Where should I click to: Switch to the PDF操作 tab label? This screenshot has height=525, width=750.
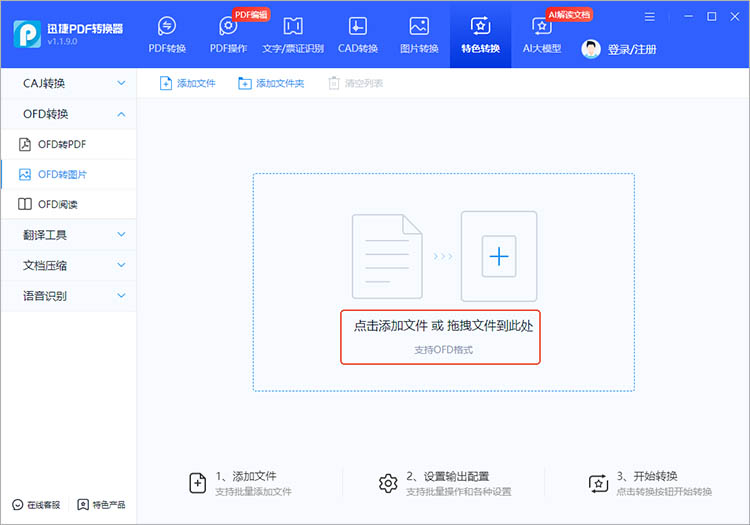(x=228, y=49)
